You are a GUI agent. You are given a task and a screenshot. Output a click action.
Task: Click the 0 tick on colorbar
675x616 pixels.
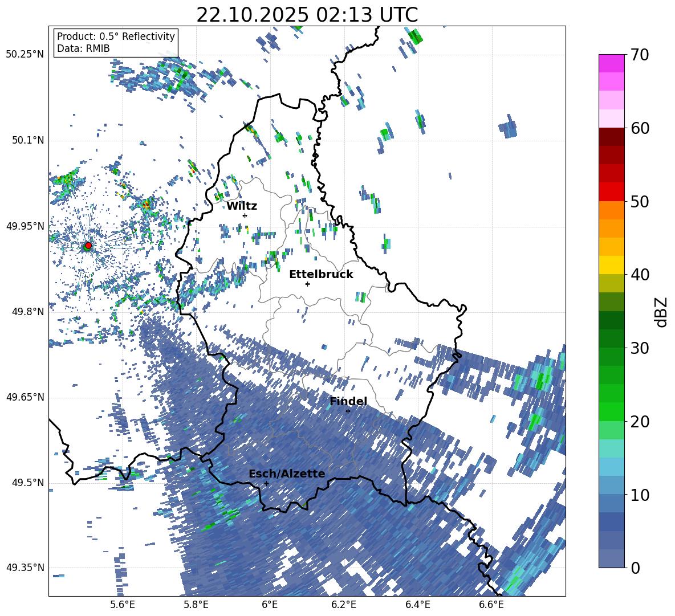coord(635,568)
